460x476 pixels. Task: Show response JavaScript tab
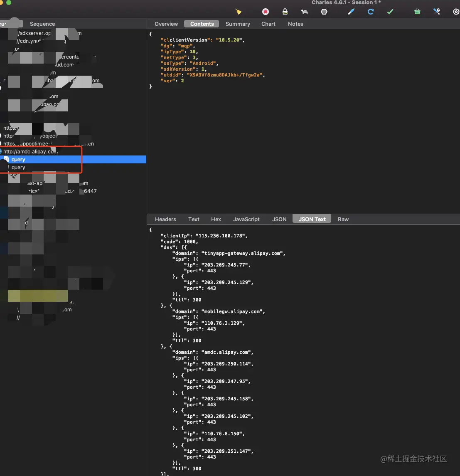click(x=246, y=219)
